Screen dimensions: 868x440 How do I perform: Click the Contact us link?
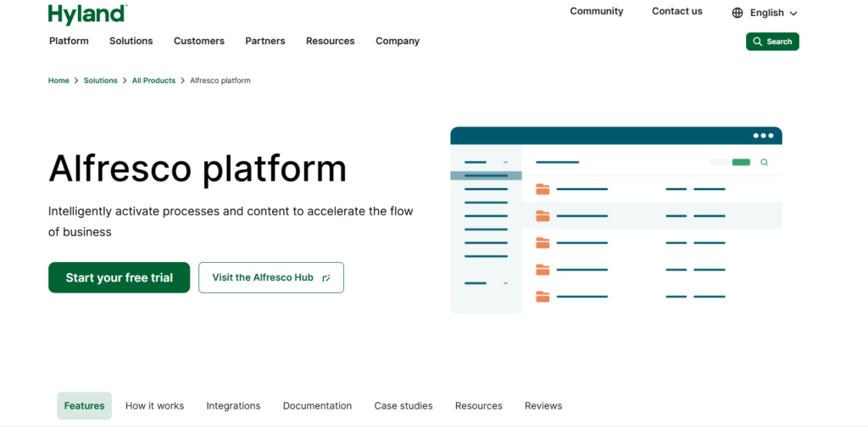[676, 12]
